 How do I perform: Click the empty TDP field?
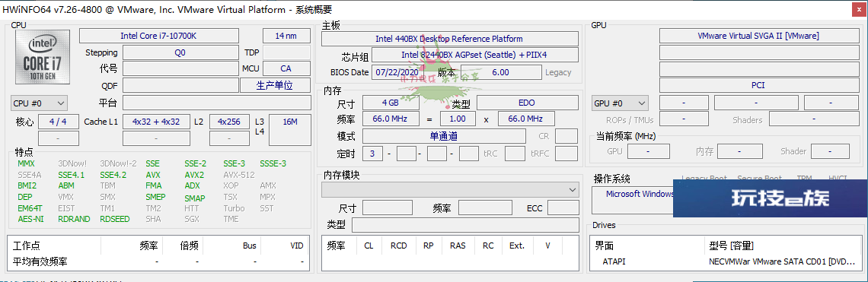coord(286,52)
